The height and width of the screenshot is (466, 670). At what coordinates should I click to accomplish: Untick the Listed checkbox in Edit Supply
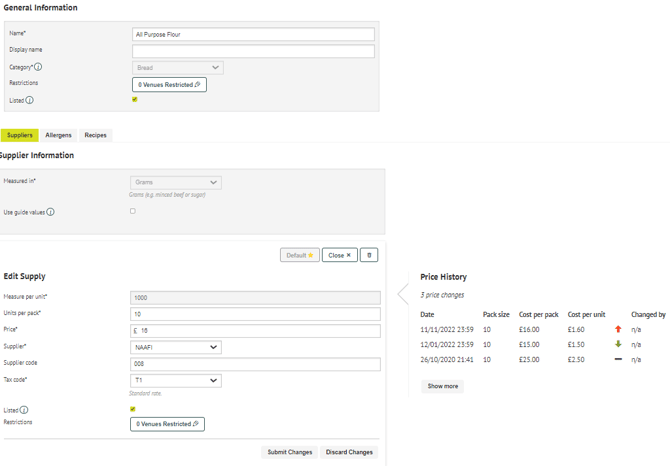coord(133,409)
